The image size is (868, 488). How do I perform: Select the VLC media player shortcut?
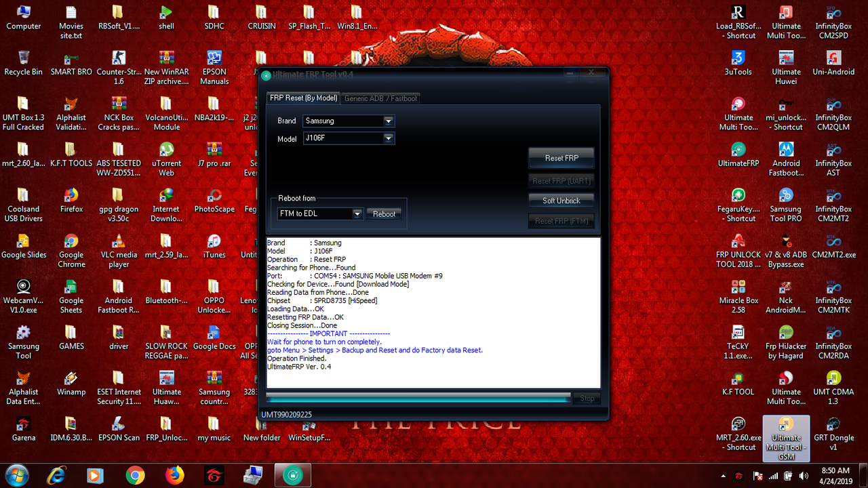(x=119, y=251)
